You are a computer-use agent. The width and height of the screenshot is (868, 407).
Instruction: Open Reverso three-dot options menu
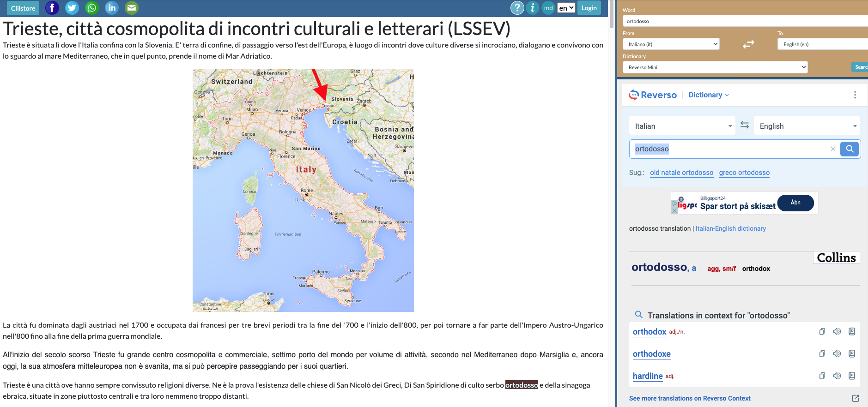pyautogui.click(x=855, y=95)
